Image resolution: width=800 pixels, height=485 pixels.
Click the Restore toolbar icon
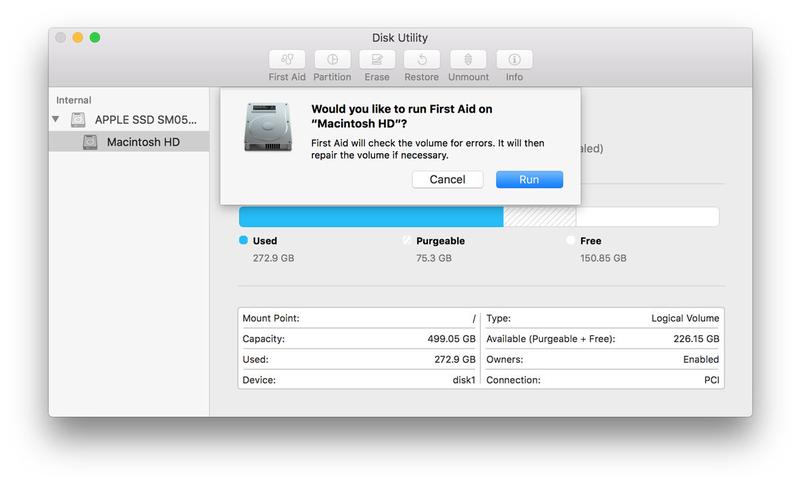click(x=422, y=59)
